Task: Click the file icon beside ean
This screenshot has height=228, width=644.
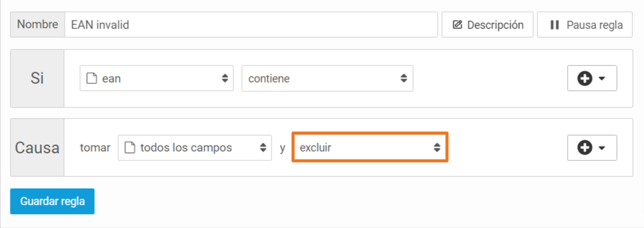Action: [x=91, y=78]
